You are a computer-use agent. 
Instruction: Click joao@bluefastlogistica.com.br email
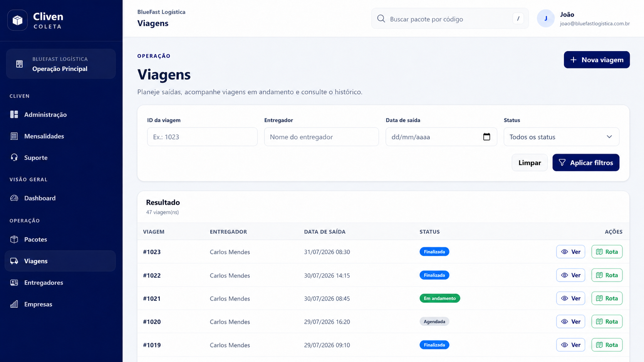click(595, 23)
